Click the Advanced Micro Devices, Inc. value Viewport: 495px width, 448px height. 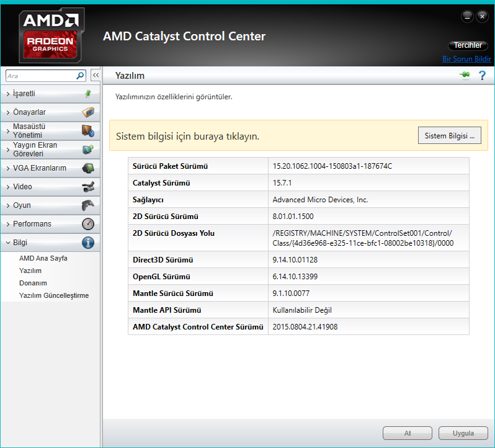pyautogui.click(x=321, y=200)
